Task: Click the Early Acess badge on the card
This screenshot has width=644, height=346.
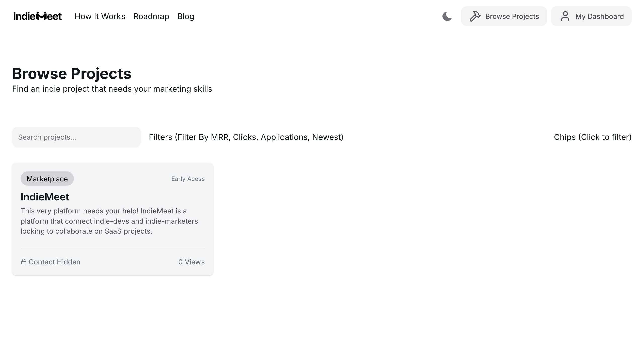Action: pos(188,179)
